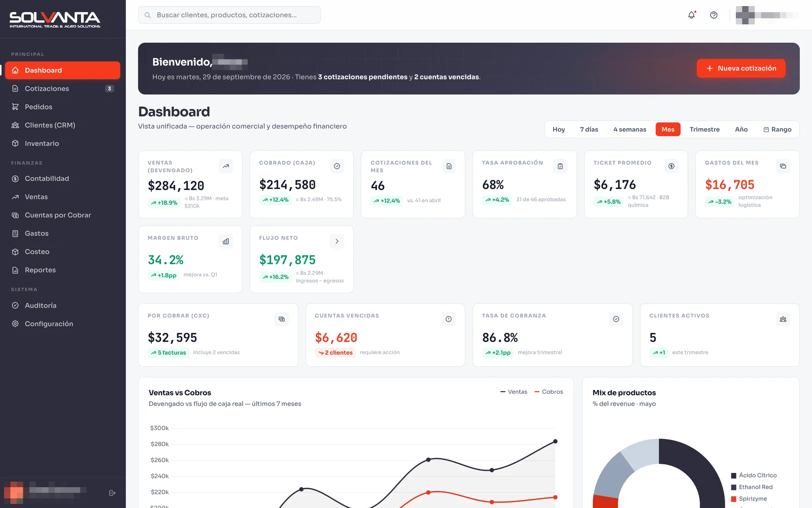Click the 86.8% tasa de cobranza value
The height and width of the screenshot is (508, 812).
coord(500,338)
